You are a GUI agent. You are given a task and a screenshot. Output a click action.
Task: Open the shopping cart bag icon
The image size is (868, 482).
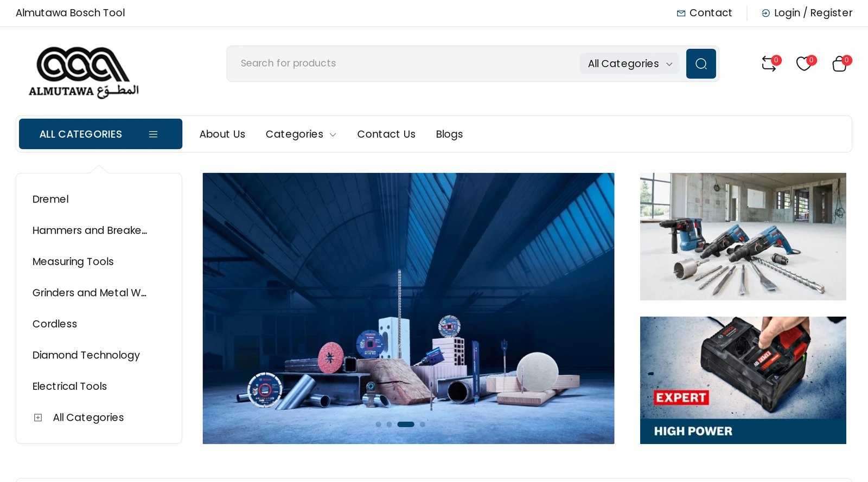point(839,63)
